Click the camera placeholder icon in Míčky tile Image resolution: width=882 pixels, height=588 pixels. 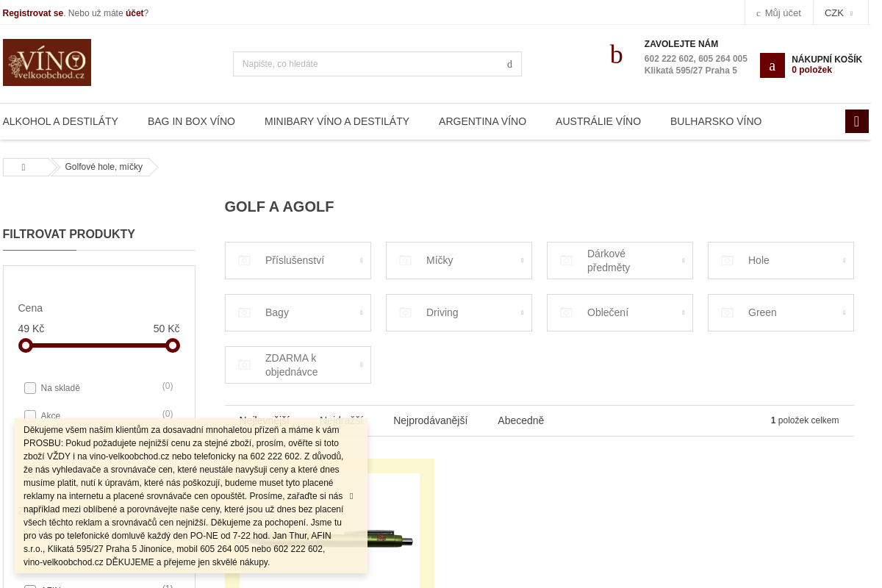click(x=406, y=260)
